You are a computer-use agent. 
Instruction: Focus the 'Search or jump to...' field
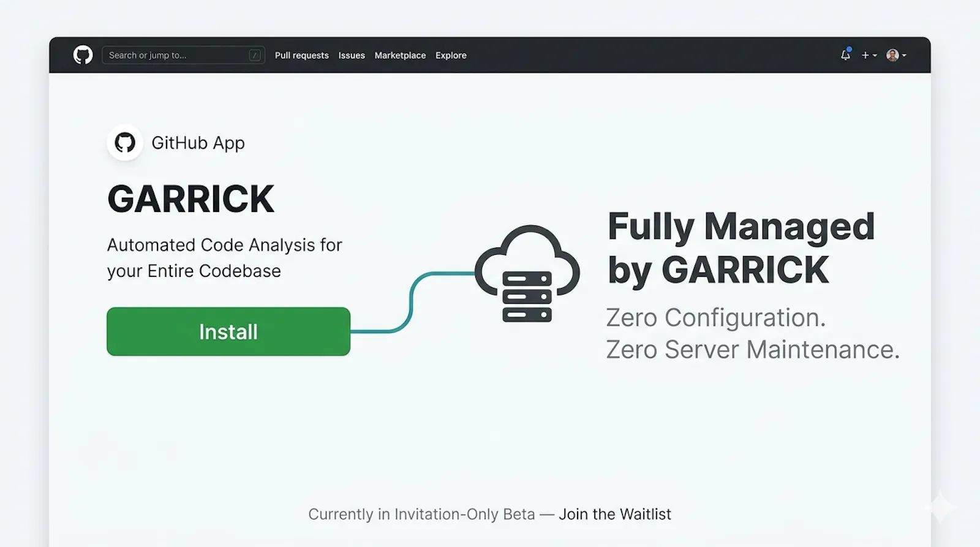point(183,55)
